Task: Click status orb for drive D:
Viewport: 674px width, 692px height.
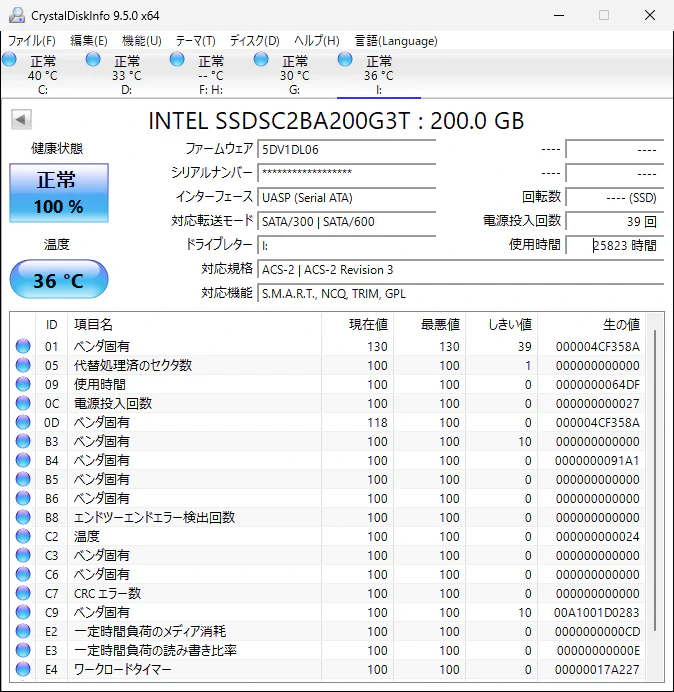Action: [x=93, y=59]
